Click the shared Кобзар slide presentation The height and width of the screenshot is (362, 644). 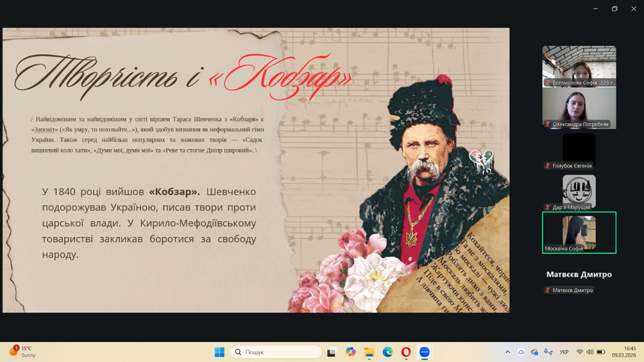pyautogui.click(x=256, y=170)
